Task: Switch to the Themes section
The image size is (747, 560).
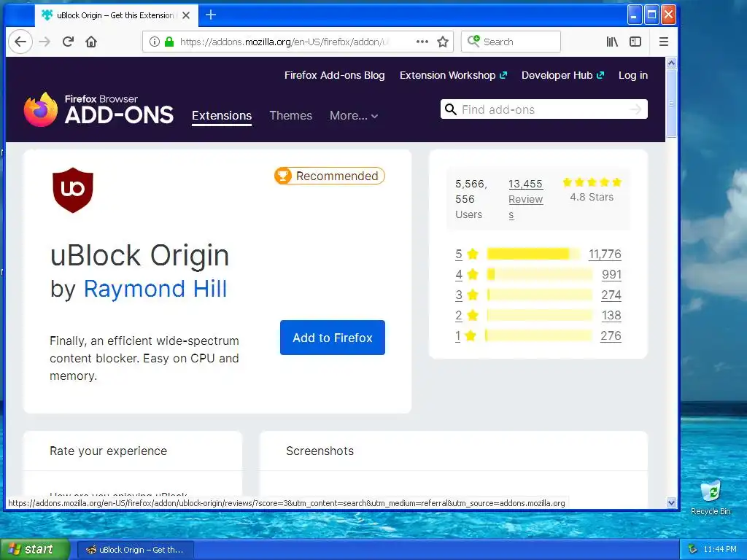Action: click(290, 116)
